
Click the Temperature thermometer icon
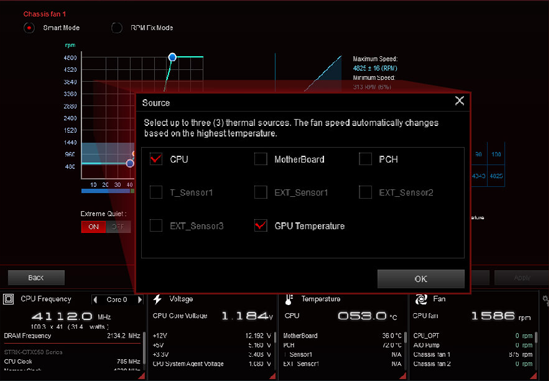[289, 299]
